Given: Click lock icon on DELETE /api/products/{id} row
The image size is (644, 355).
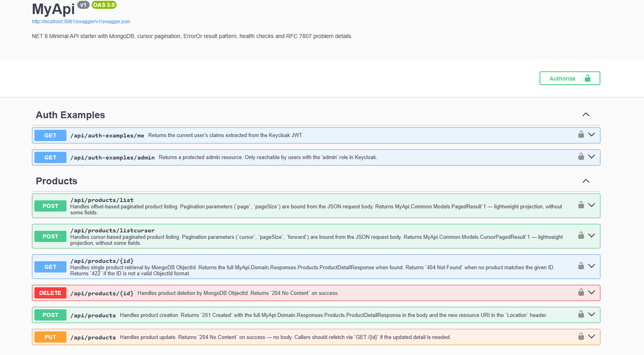Looking at the screenshot, I should [x=581, y=292].
